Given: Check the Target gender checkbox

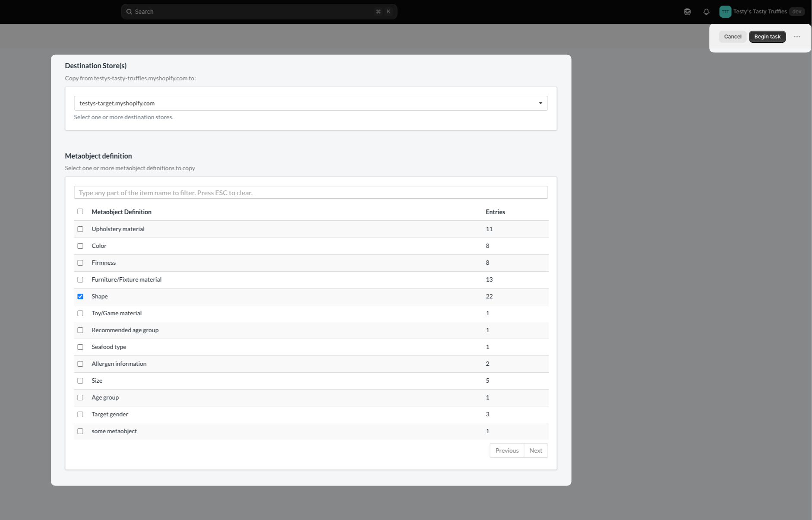Looking at the screenshot, I should click(80, 414).
